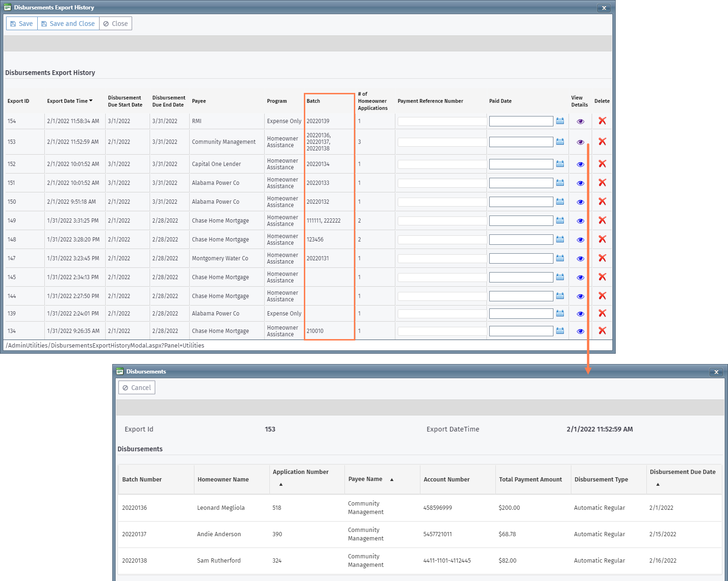View details eye icon for export 154
728x581 pixels.
(x=580, y=122)
